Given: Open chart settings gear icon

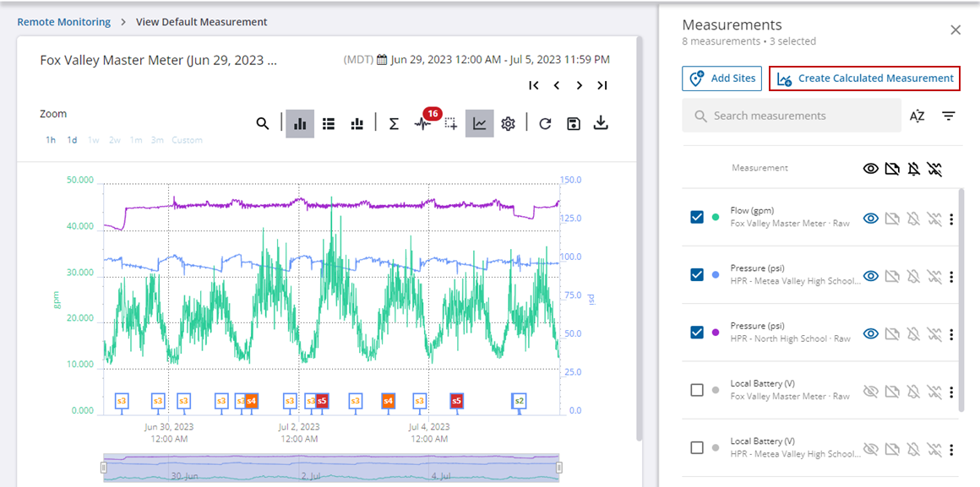Looking at the screenshot, I should 508,124.
